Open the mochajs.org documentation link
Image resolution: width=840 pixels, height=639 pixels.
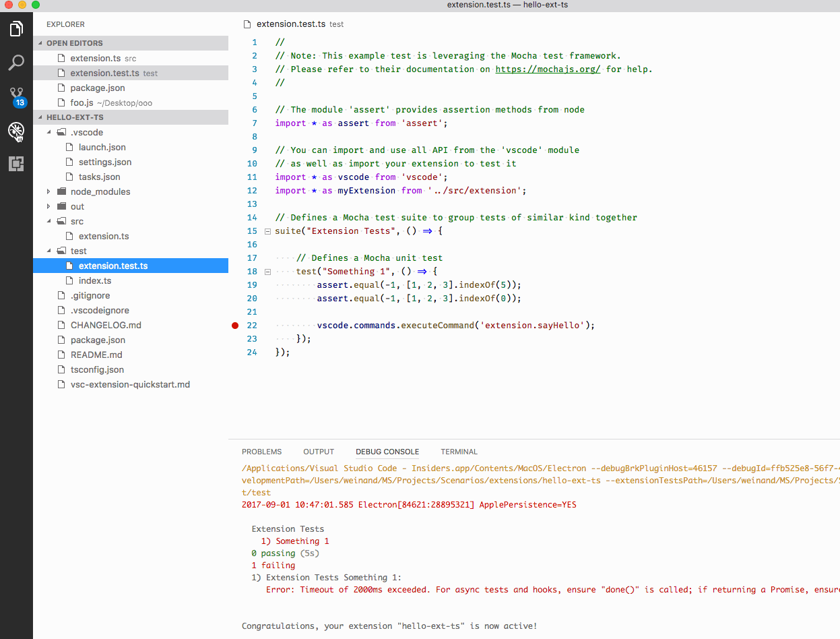548,69
